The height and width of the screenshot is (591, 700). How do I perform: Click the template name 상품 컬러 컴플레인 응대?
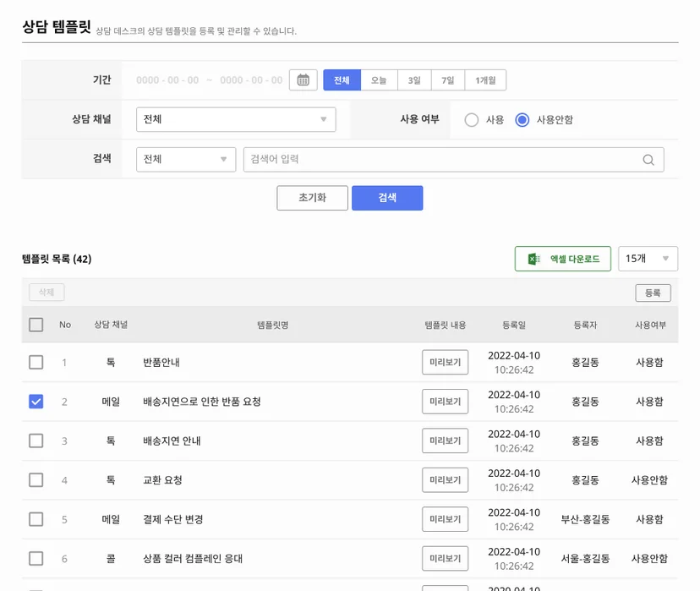(193, 558)
